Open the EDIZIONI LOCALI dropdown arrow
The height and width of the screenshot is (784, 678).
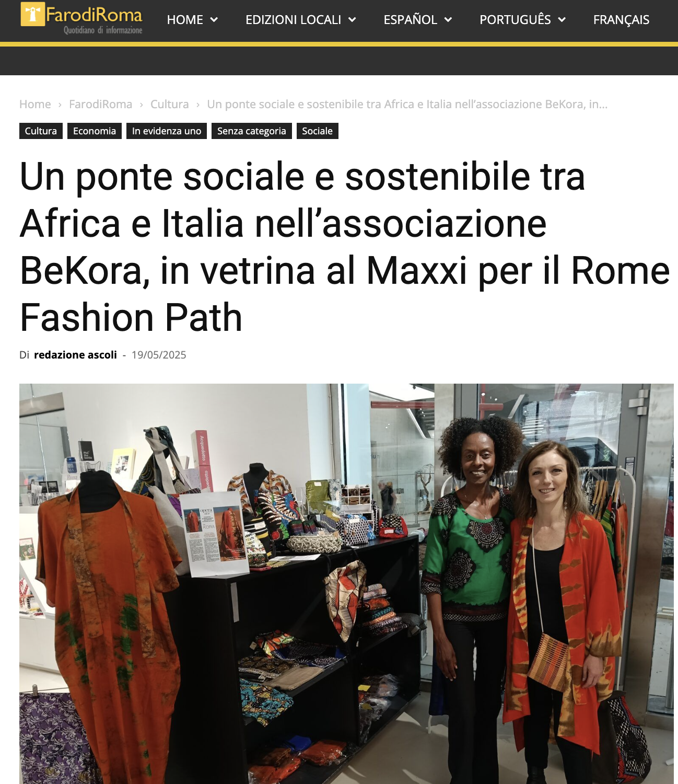(352, 20)
